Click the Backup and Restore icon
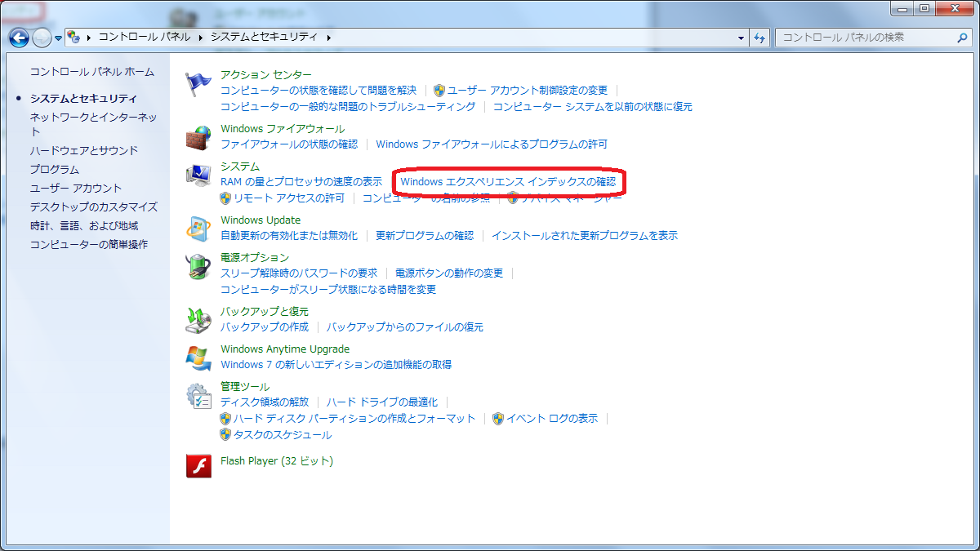The height and width of the screenshot is (551, 980). coord(198,321)
